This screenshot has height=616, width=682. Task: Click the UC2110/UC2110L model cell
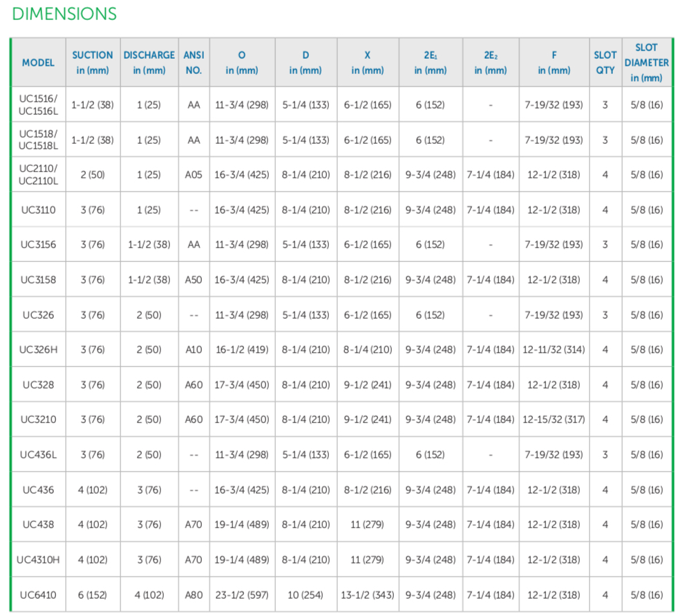point(38,175)
